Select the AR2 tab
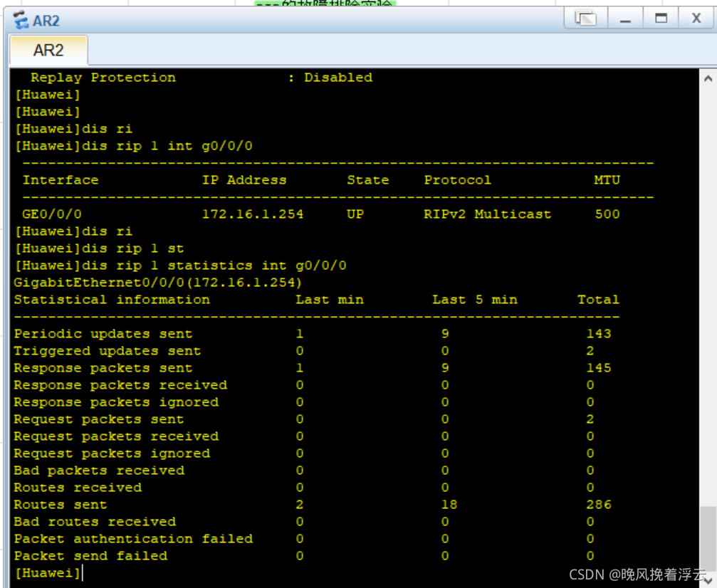Screen dimensions: 717x588 point(48,51)
